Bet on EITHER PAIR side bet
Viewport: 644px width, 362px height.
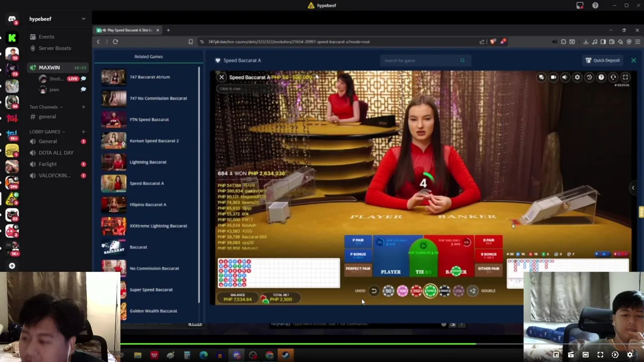(x=489, y=269)
